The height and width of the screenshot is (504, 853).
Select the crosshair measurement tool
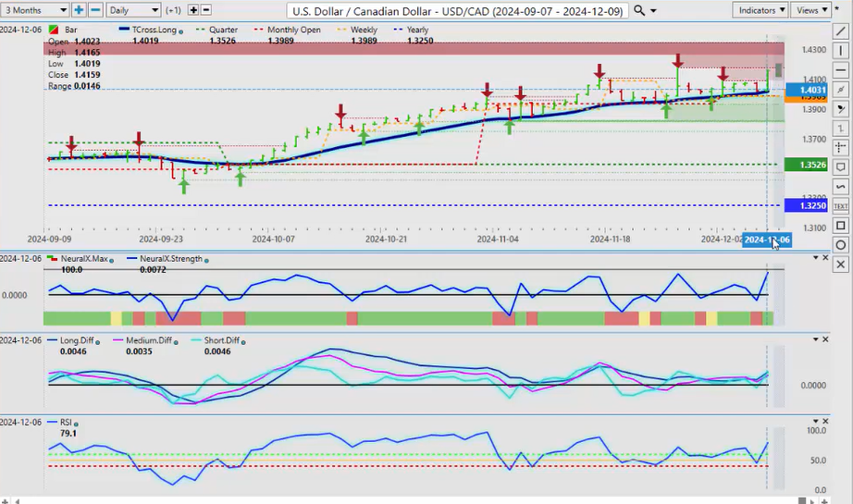pyautogui.click(x=840, y=148)
